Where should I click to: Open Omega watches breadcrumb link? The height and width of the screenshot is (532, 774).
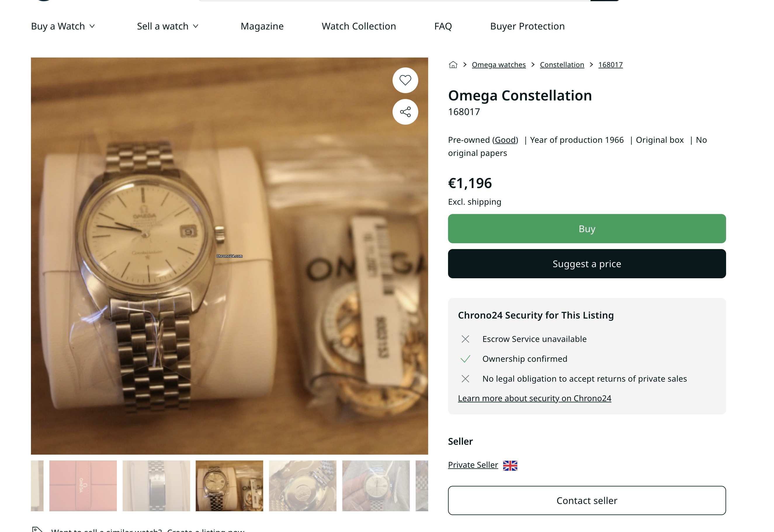tap(498, 65)
